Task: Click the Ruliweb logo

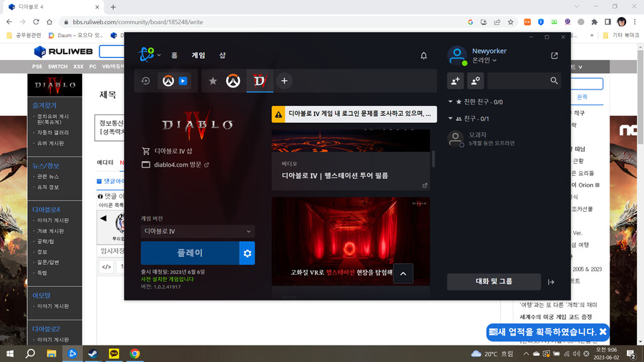Action: 64,52
